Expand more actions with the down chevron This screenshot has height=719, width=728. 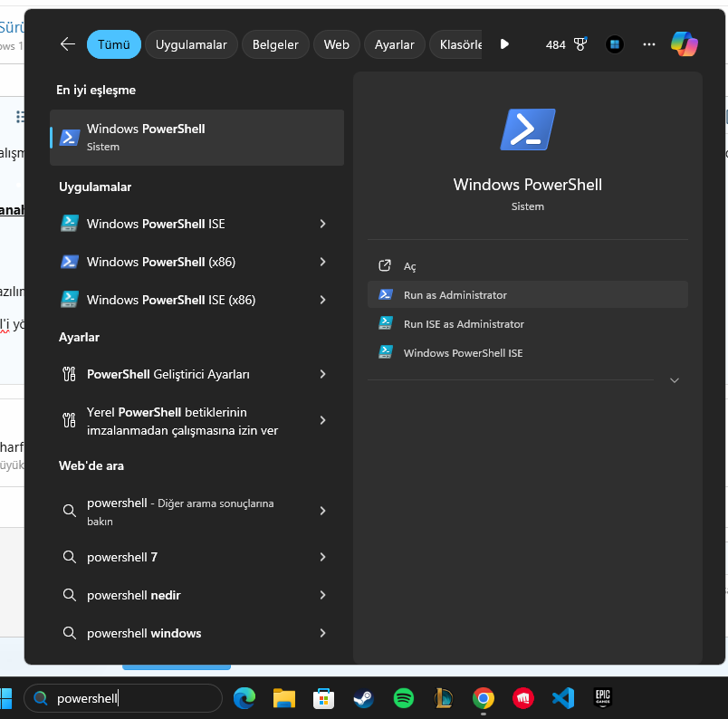pos(675,380)
